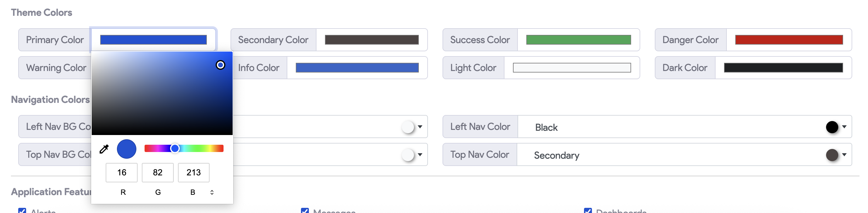Click the B value input showing 213
This screenshot has width=868, height=213.
tap(193, 172)
